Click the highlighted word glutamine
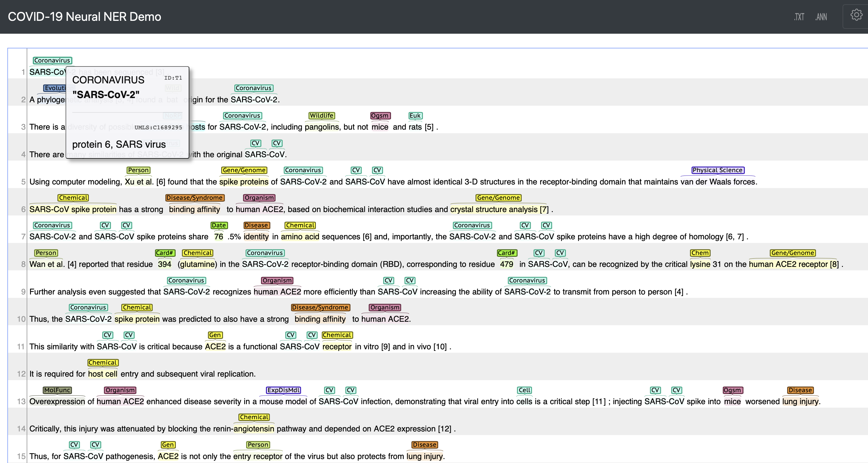 click(x=197, y=264)
